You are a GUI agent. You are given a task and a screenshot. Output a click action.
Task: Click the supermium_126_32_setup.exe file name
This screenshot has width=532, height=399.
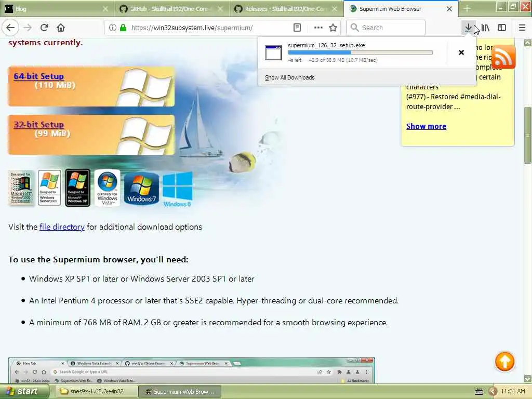pos(326,45)
